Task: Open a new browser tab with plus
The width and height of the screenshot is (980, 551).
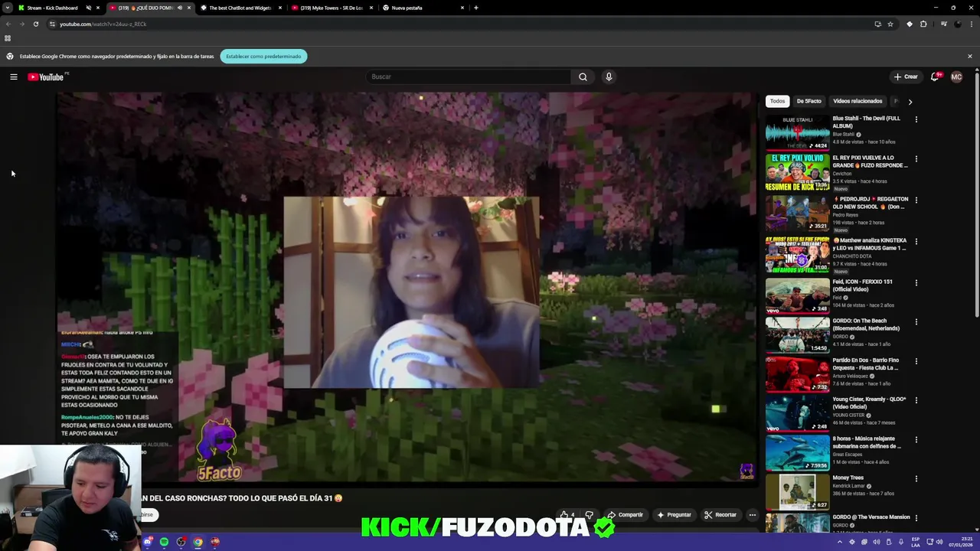Action: [475, 8]
